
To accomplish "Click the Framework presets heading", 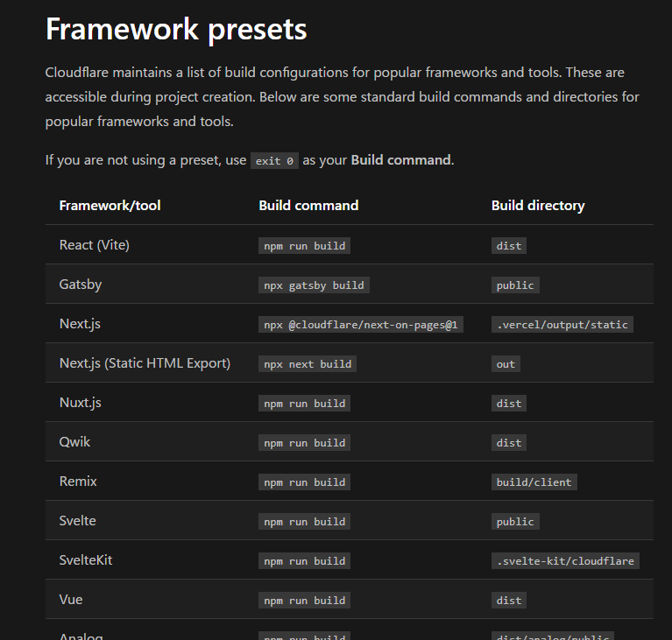I will [x=176, y=30].
